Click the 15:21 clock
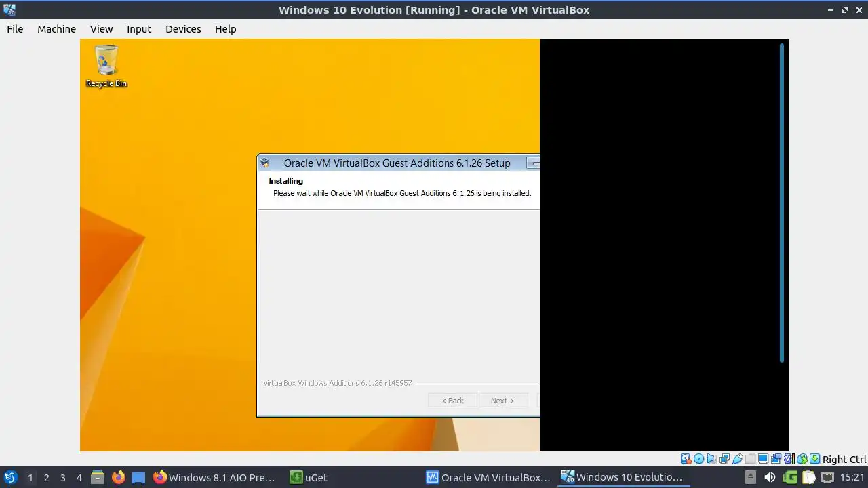Viewport: 868px width, 488px height. [852, 478]
